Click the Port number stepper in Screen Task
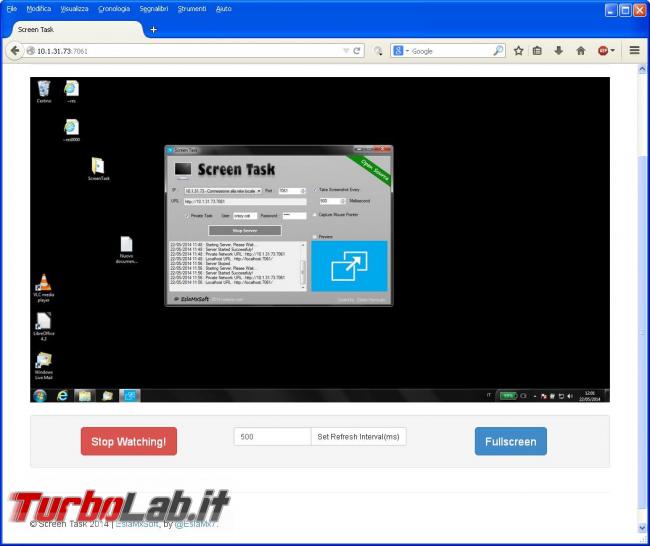The width and height of the screenshot is (650, 546). click(303, 191)
